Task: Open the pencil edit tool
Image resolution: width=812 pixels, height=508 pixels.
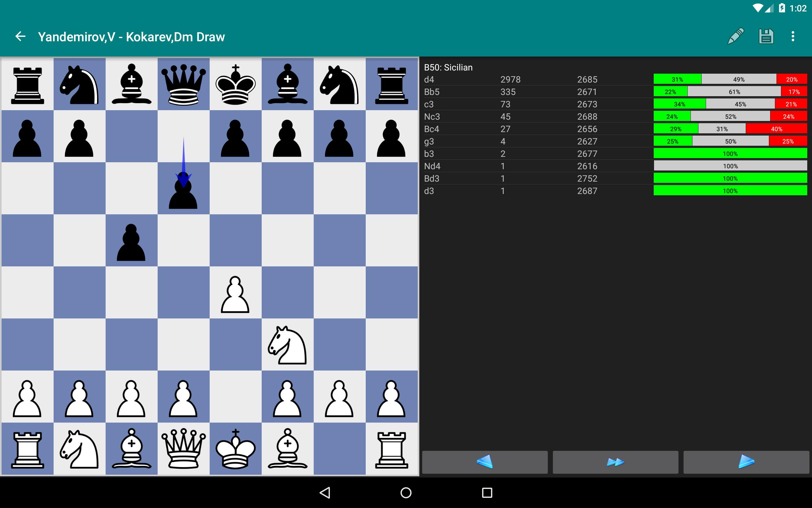Action: pos(736,36)
